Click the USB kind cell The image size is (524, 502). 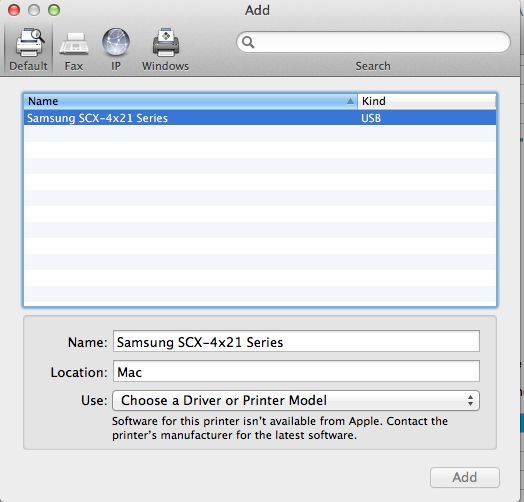371,118
